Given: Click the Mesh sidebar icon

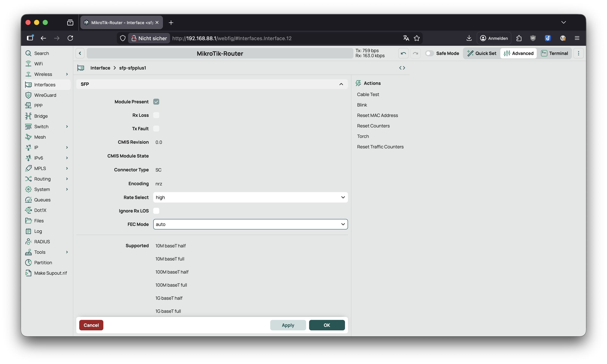Looking at the screenshot, I should point(28,137).
